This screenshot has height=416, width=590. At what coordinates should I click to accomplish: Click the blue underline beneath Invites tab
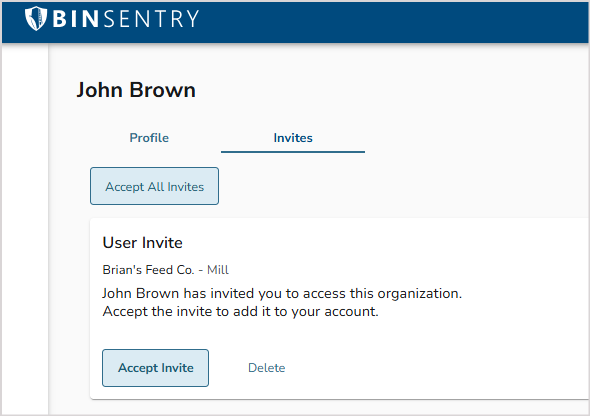(x=293, y=152)
